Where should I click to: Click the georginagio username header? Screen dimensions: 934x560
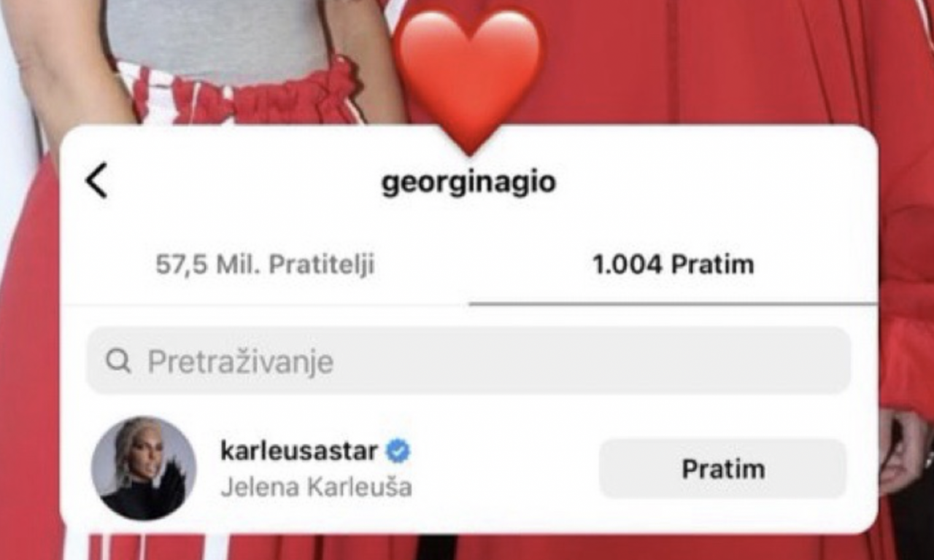point(468,183)
